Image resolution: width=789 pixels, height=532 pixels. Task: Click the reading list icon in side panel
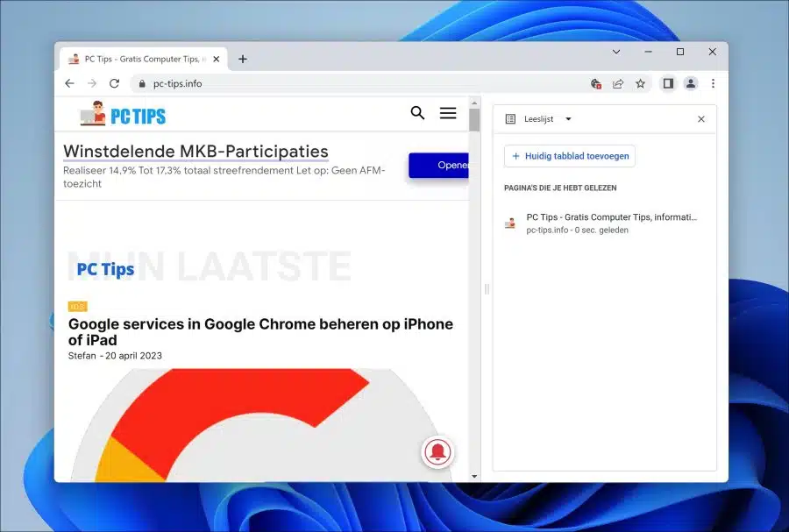coord(510,119)
